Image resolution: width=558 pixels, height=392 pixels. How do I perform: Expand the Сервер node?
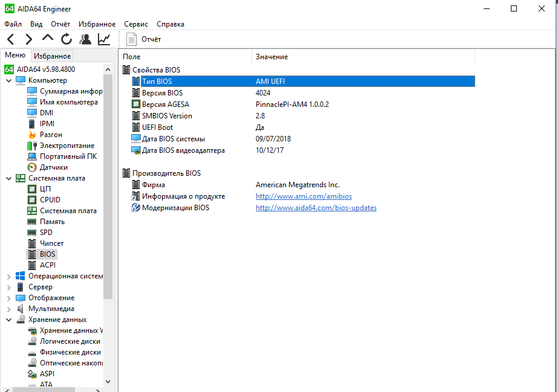(9, 287)
